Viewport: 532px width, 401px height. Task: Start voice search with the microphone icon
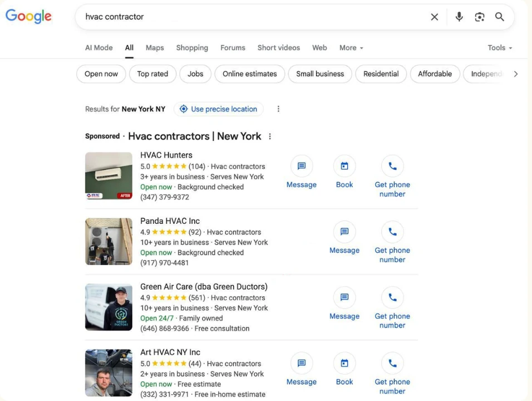(459, 17)
